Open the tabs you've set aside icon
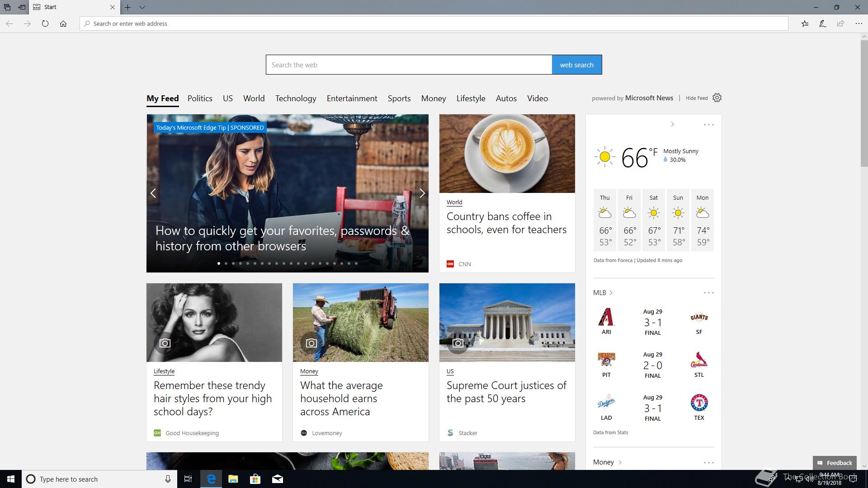 [7, 7]
